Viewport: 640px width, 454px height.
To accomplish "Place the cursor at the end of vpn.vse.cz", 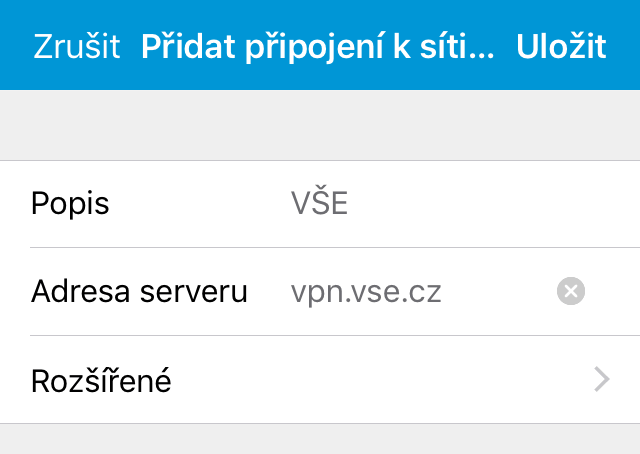I will [444, 292].
